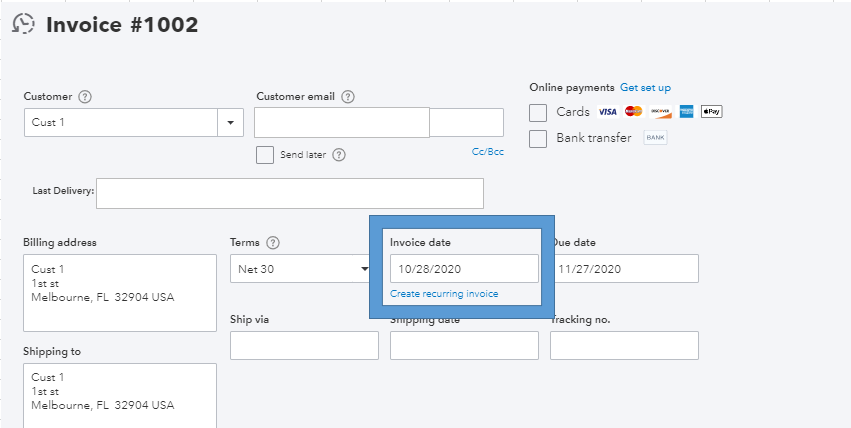The height and width of the screenshot is (428, 851).
Task: Toggle the Send later checkbox
Action: coord(265,155)
